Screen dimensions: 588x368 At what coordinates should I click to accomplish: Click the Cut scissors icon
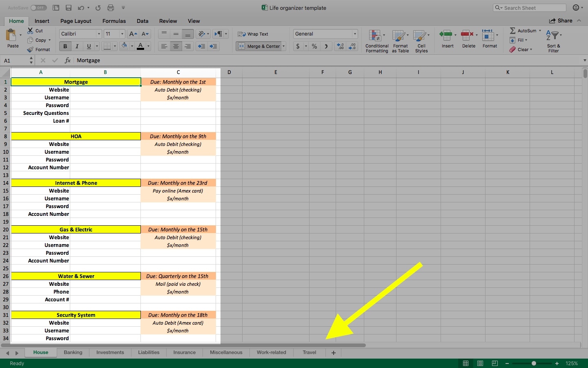tap(30, 31)
